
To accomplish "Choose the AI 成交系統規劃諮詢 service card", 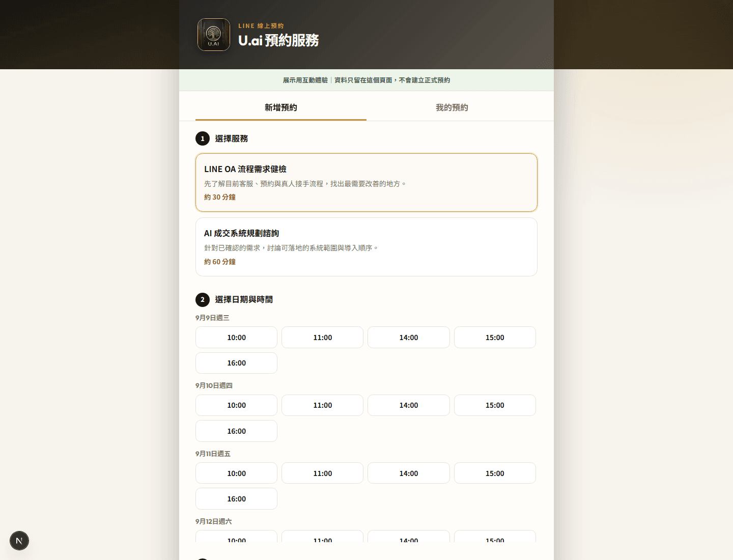I will 366,247.
